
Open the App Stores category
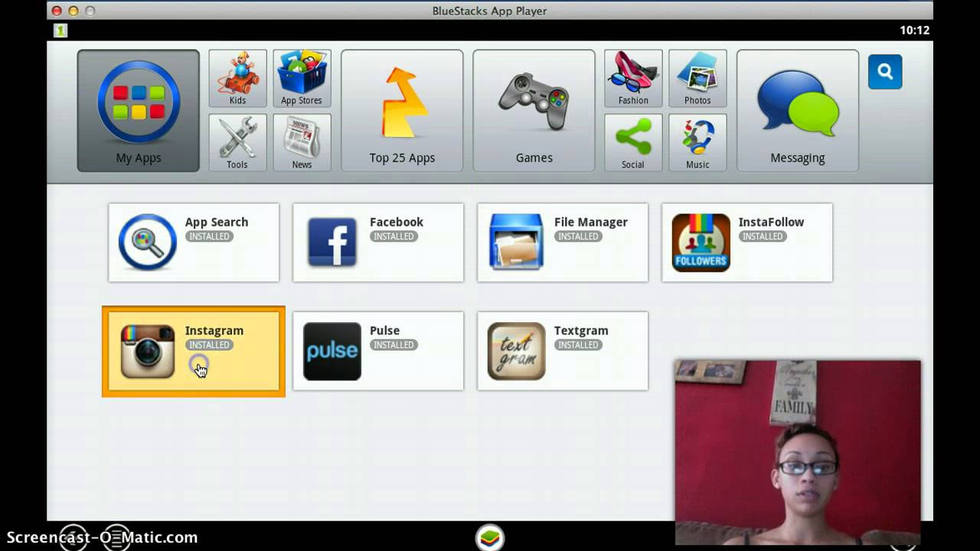(302, 78)
